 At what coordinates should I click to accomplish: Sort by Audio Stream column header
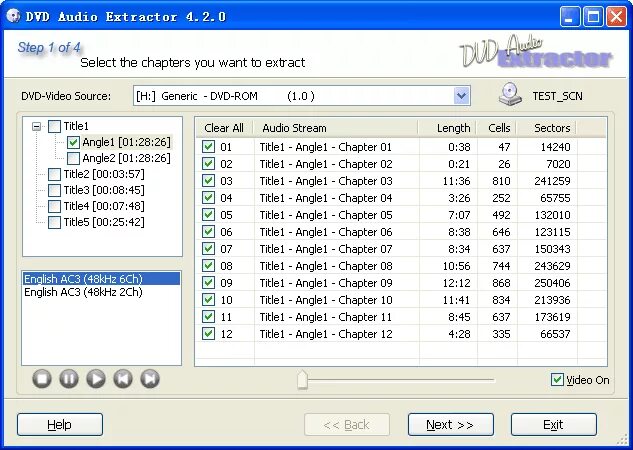click(335, 128)
